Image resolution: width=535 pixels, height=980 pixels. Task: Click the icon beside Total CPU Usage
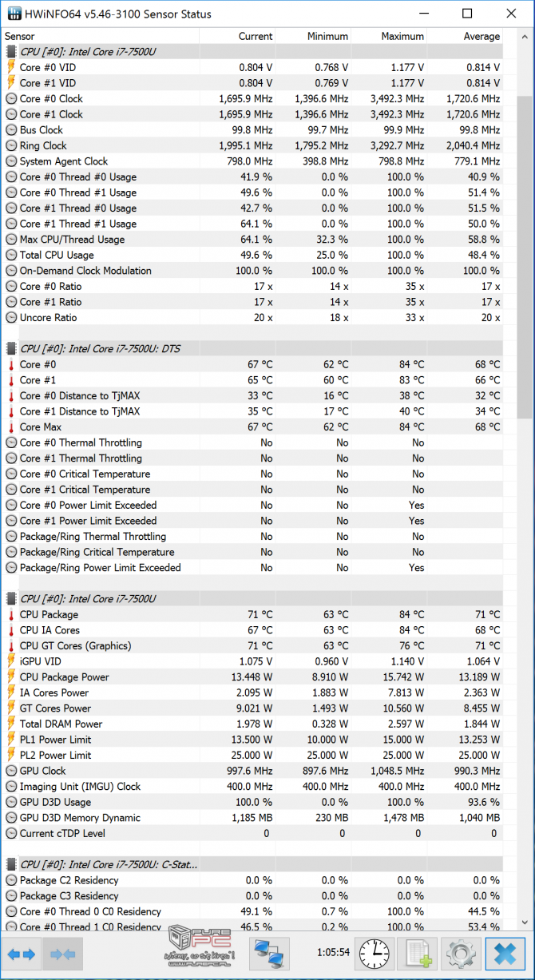tap(11, 255)
